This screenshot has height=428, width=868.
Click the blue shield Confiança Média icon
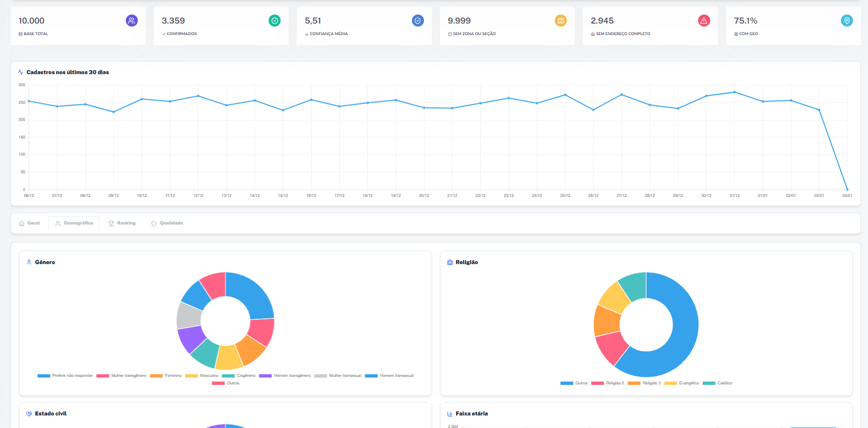tap(417, 21)
